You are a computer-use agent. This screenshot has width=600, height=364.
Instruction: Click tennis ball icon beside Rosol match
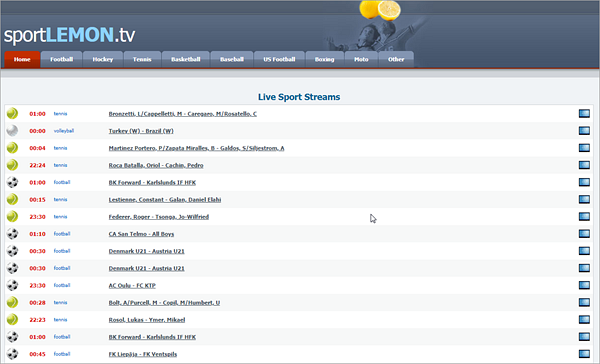click(12, 320)
